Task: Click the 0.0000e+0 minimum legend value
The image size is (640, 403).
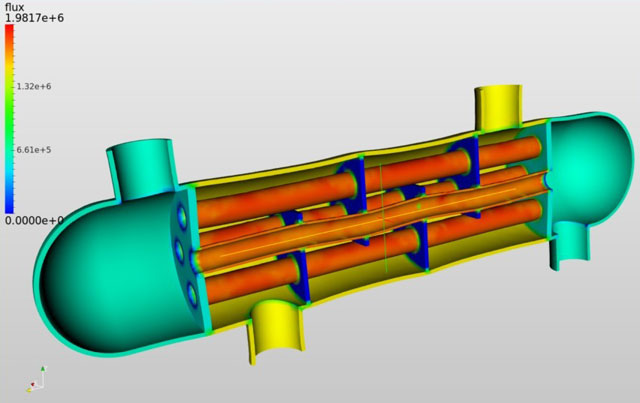Action: [33, 220]
